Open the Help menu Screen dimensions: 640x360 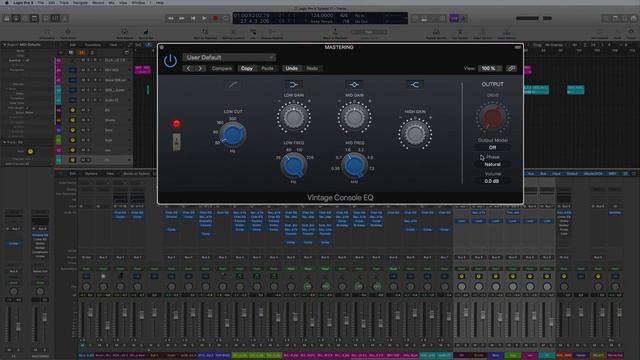[160, 2]
